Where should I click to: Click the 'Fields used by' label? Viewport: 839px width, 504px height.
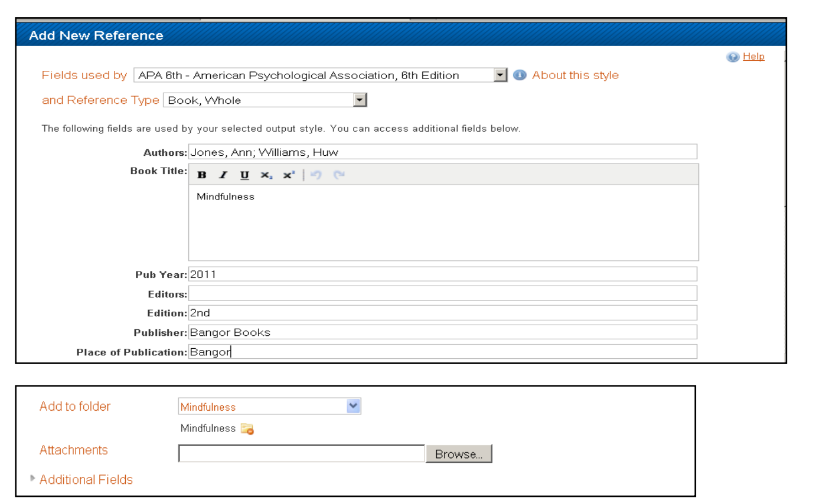point(84,75)
